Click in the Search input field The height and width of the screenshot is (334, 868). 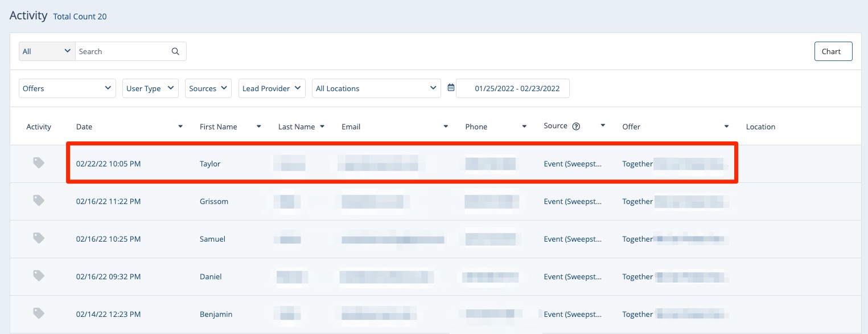click(122, 51)
